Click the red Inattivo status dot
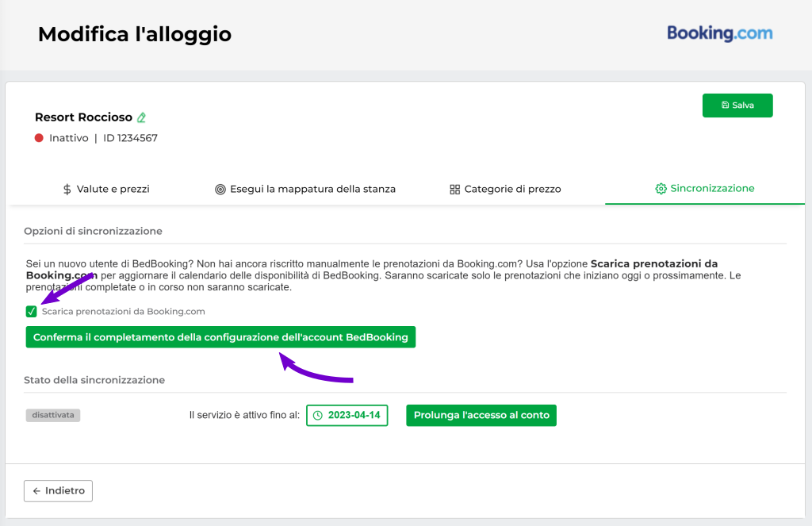The width and height of the screenshot is (812, 526). (x=39, y=138)
